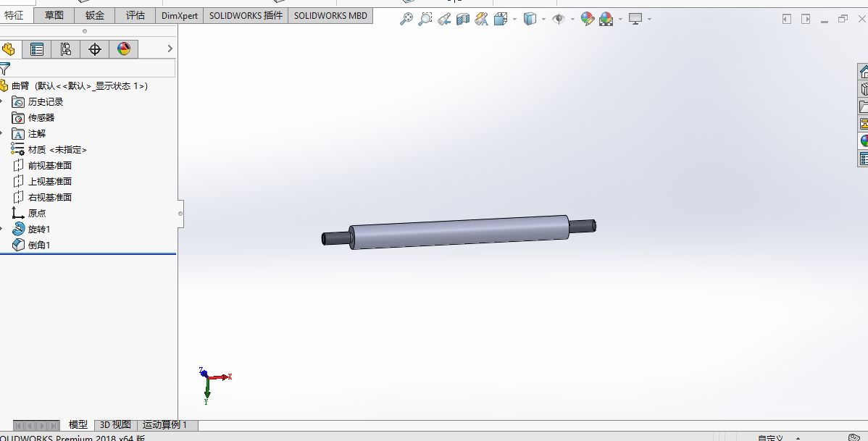The height and width of the screenshot is (441, 868).
Task: Open the ConfigurationManager panel tab
Action: pos(66,49)
